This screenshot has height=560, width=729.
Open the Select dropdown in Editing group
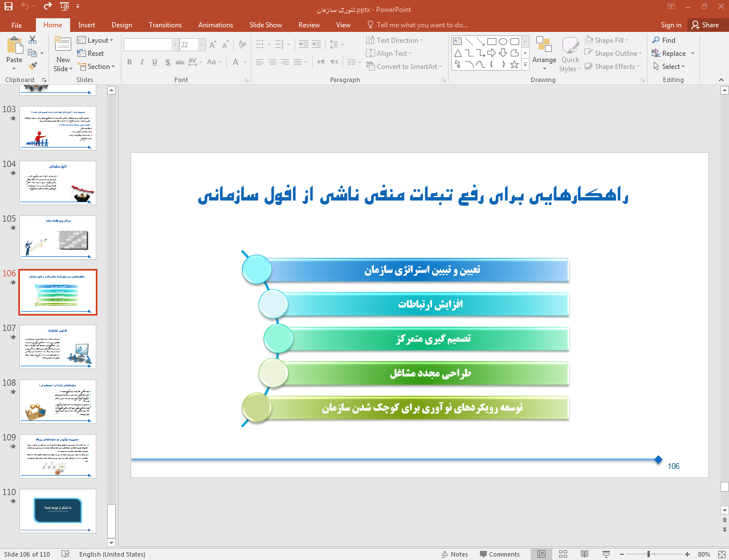[x=669, y=67]
